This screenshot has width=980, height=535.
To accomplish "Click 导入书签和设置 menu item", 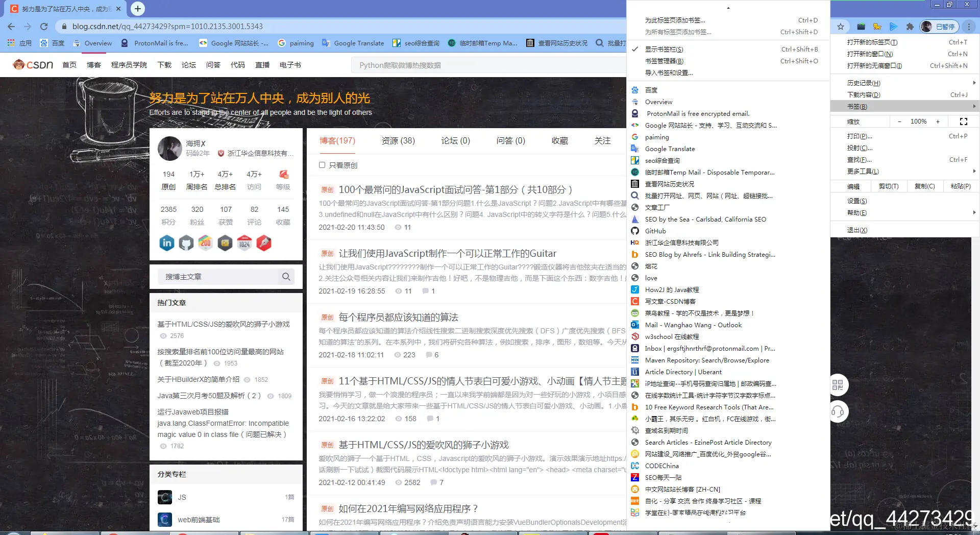I will (x=728, y=73).
